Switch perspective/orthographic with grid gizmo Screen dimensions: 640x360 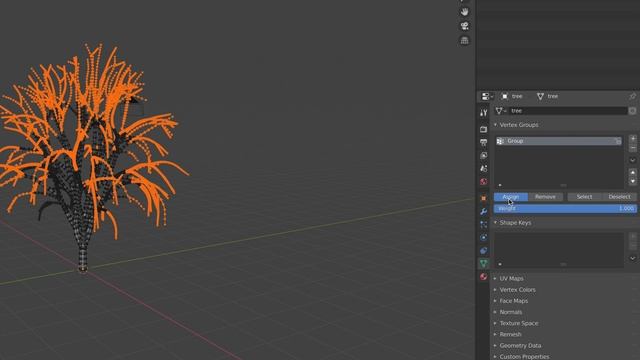coord(464,40)
